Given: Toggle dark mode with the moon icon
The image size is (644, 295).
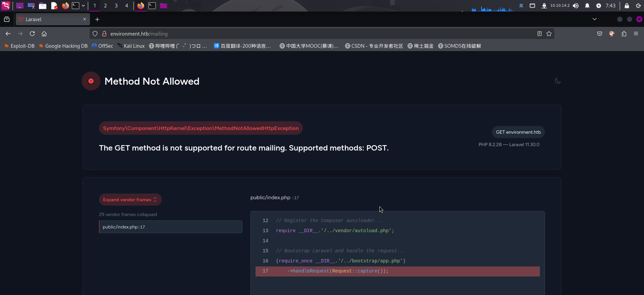Looking at the screenshot, I should (558, 81).
